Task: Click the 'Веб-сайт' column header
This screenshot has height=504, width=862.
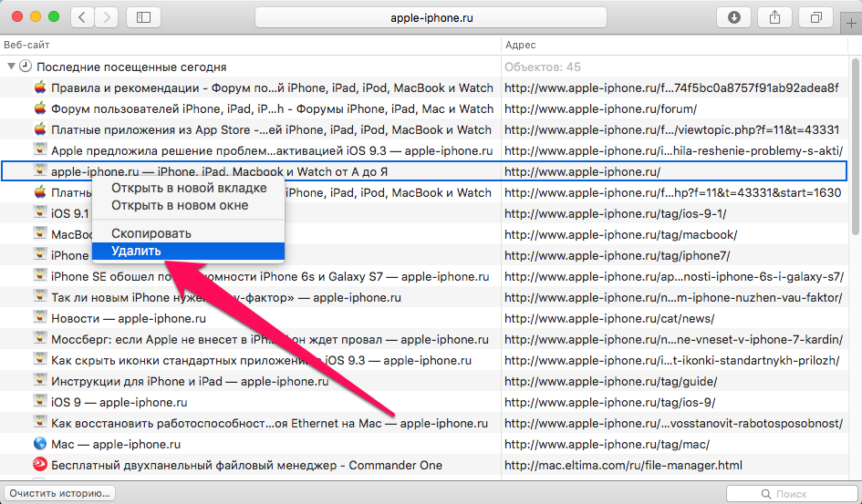Action: (26, 45)
